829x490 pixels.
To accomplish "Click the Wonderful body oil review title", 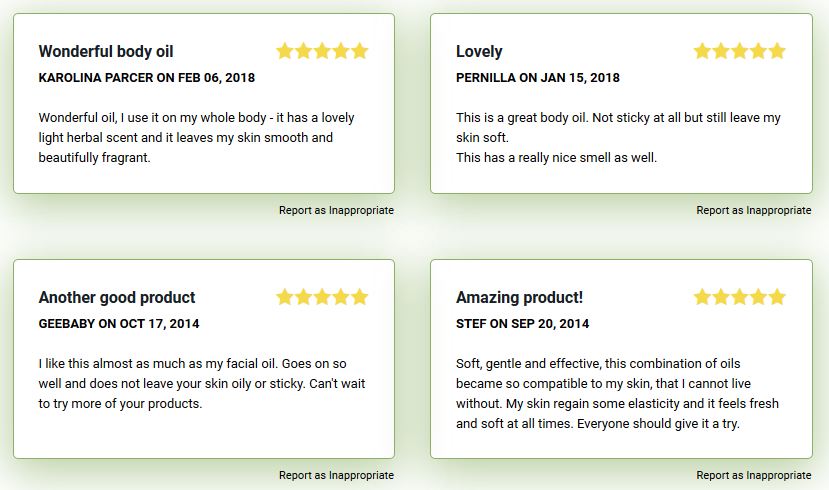I will click(x=106, y=51).
